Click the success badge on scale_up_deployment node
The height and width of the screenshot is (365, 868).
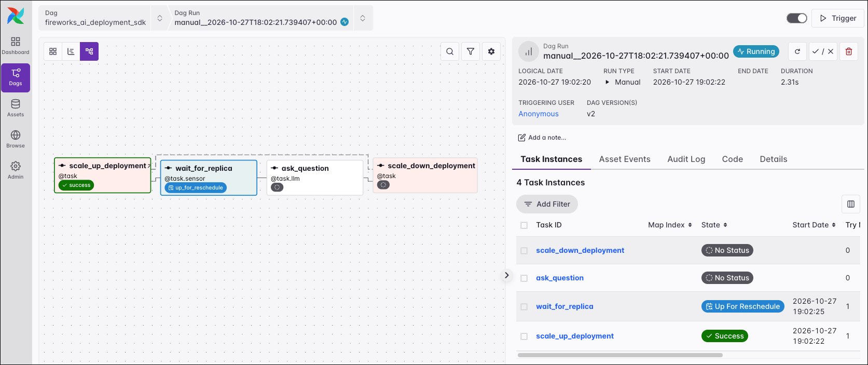(x=76, y=185)
